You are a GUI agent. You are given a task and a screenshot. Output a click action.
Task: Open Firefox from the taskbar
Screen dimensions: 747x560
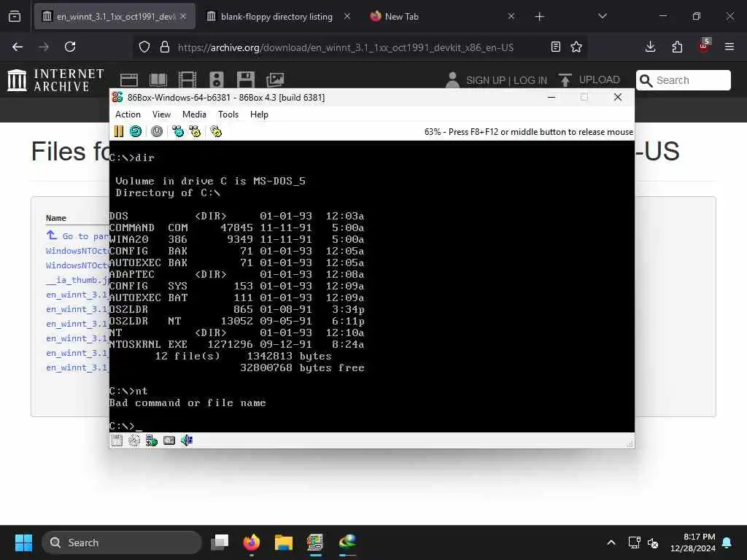(252, 542)
